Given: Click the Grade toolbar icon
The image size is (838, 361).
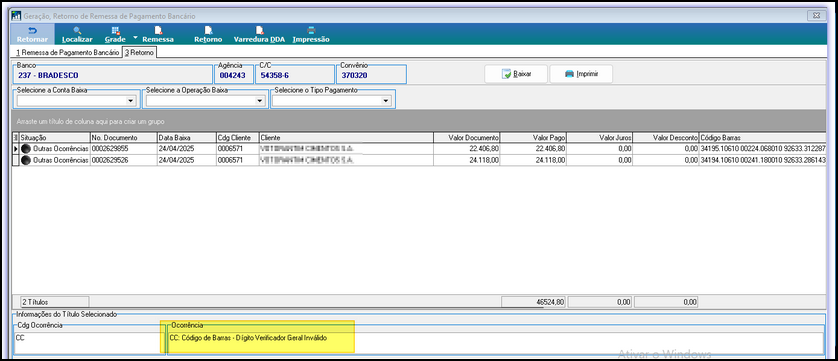Looking at the screenshot, I should click(115, 34).
